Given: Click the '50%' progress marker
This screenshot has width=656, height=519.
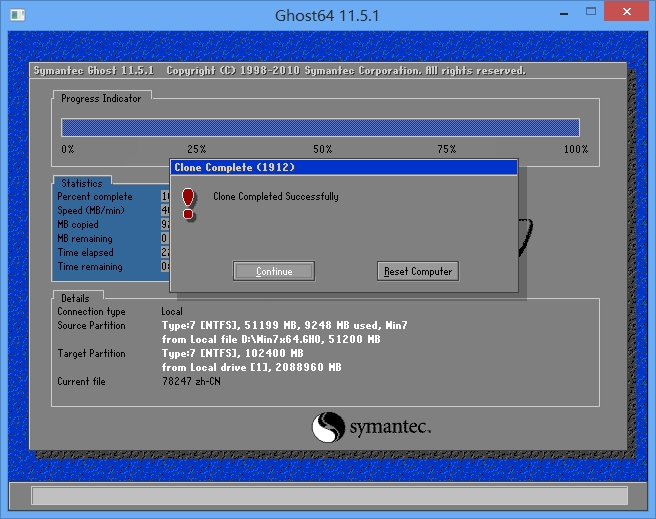Looking at the screenshot, I should pos(323,149).
